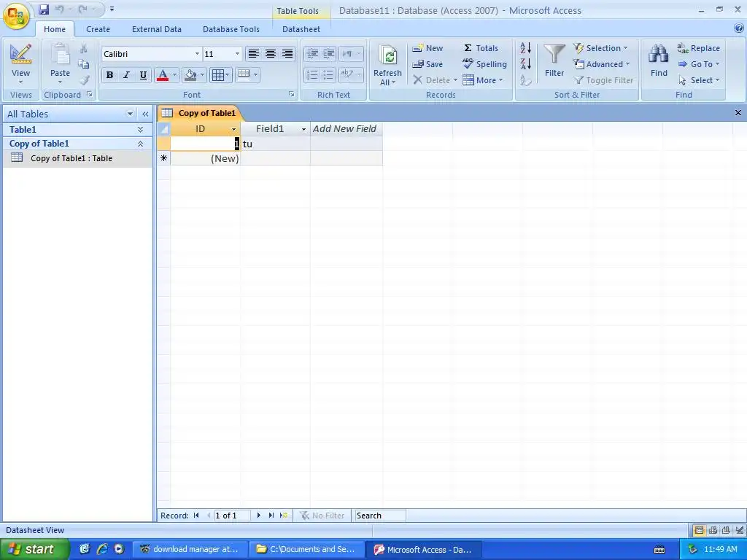Click the Filter funnel icon

pos(554,54)
